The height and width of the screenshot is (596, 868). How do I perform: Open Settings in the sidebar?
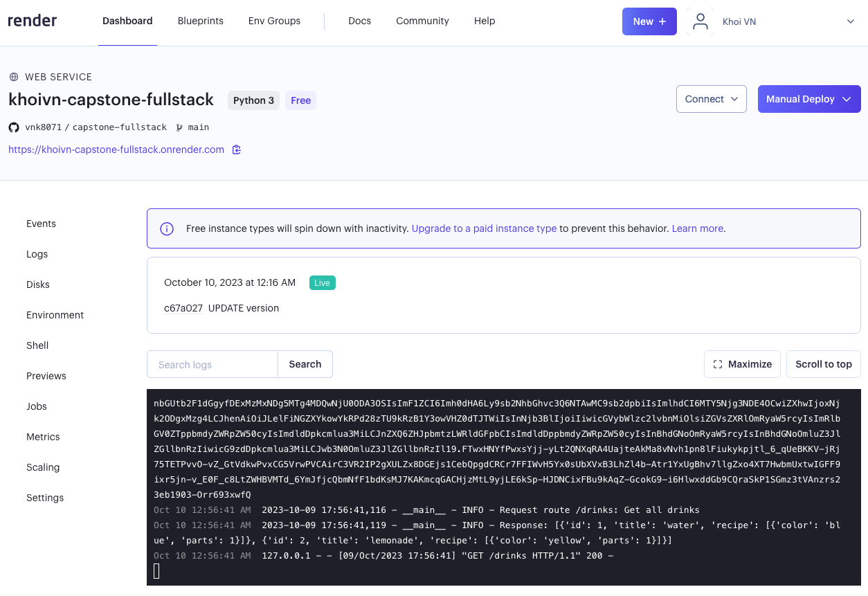point(45,498)
